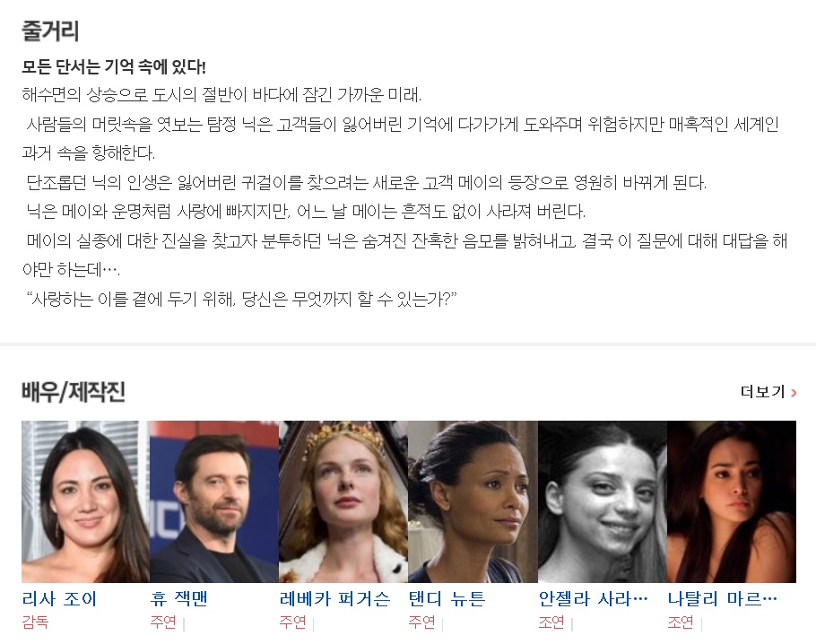Image resolution: width=816 pixels, height=644 pixels.
Task: Click the truncated name link 나탈리 마르…
Action: tap(723, 599)
